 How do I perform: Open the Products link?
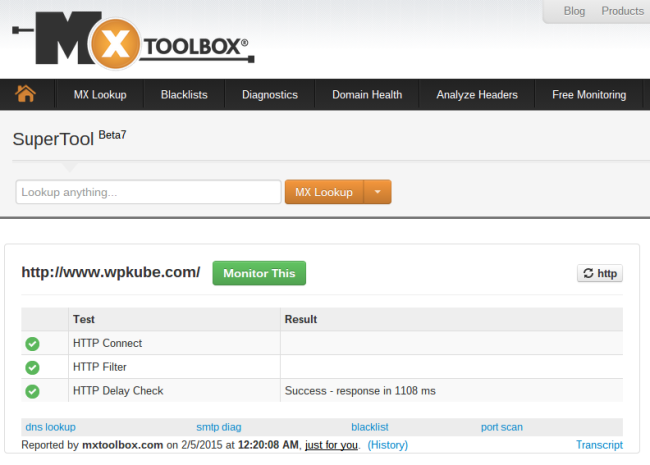623,11
